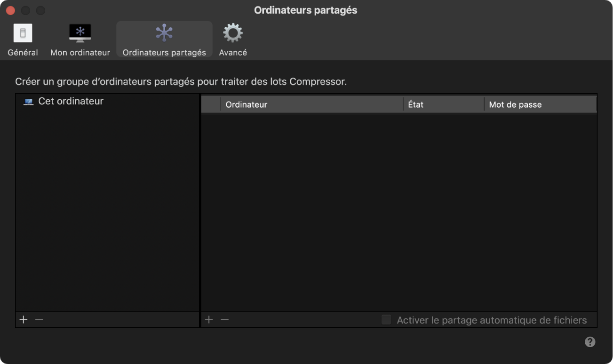Switch to the Ordinateurs partagés tab
613x364 pixels.
tap(164, 39)
